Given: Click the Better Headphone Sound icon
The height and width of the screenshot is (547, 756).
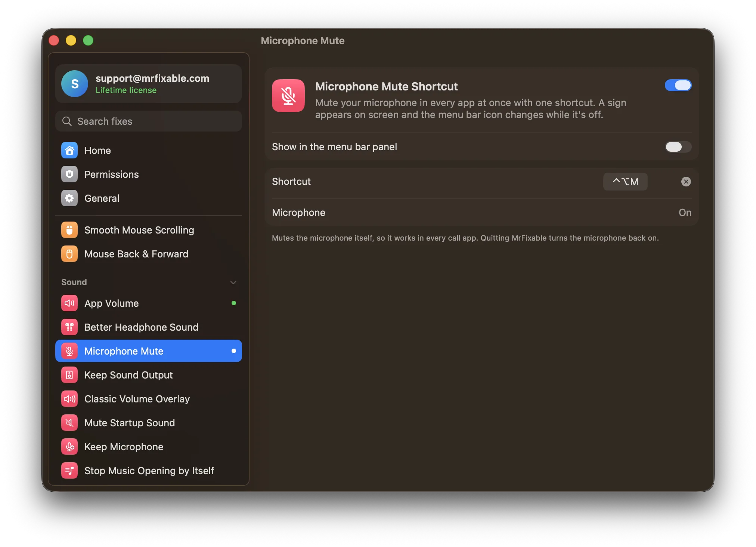Looking at the screenshot, I should [x=69, y=327].
